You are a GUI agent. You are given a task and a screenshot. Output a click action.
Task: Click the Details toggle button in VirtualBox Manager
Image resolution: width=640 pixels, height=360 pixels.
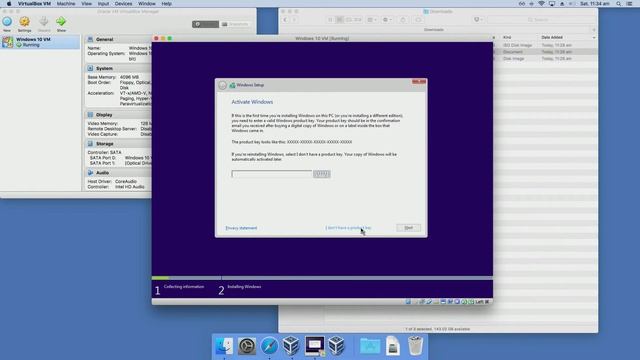[x=205, y=24]
